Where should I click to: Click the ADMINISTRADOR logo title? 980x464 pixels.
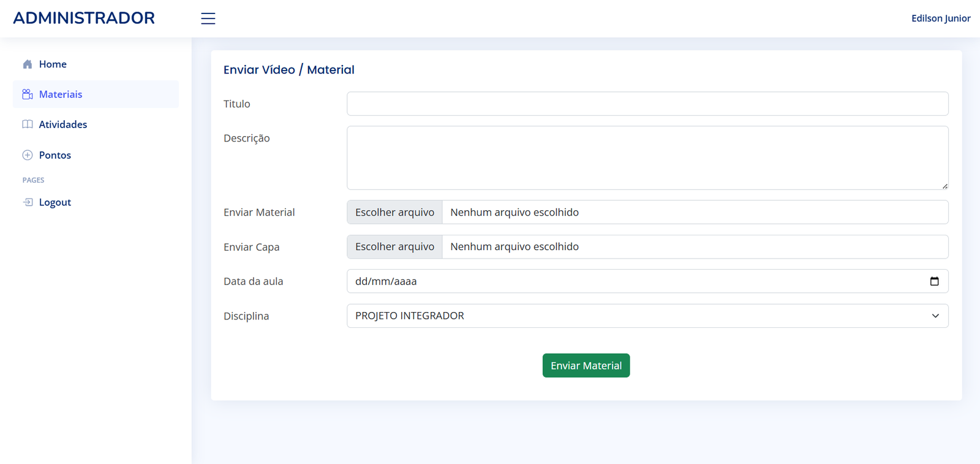click(84, 18)
